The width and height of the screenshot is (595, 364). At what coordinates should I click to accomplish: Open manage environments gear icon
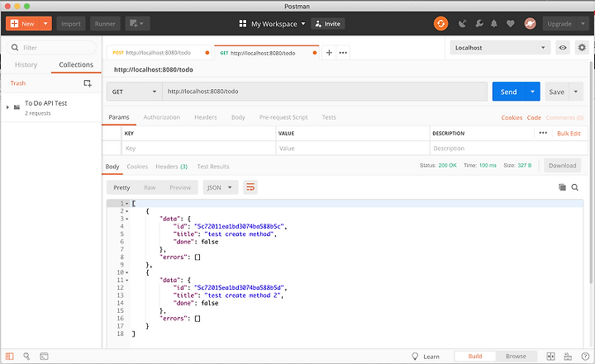point(582,47)
